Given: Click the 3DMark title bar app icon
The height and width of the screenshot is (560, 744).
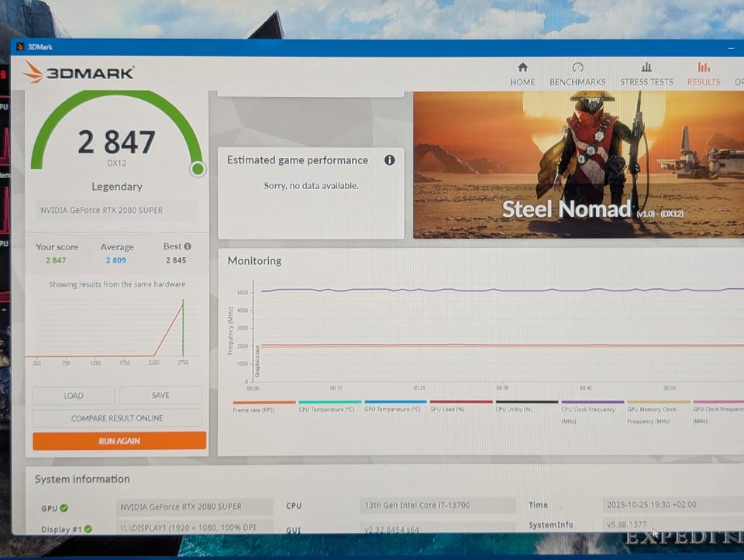Looking at the screenshot, I should 20,47.
